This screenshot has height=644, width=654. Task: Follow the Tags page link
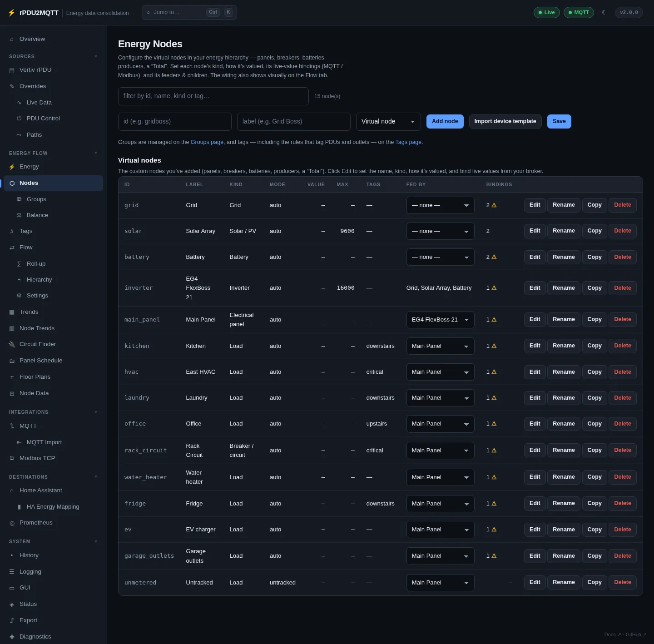point(408,142)
